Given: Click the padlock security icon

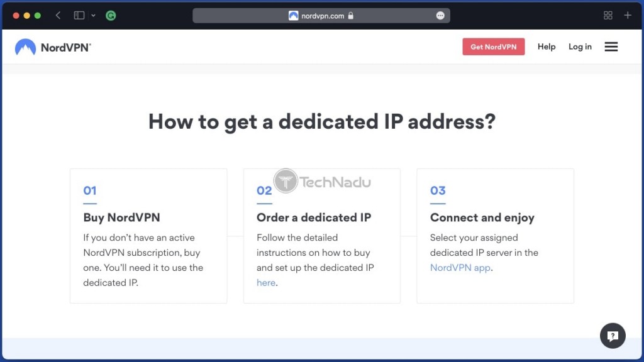Looking at the screenshot, I should (350, 16).
